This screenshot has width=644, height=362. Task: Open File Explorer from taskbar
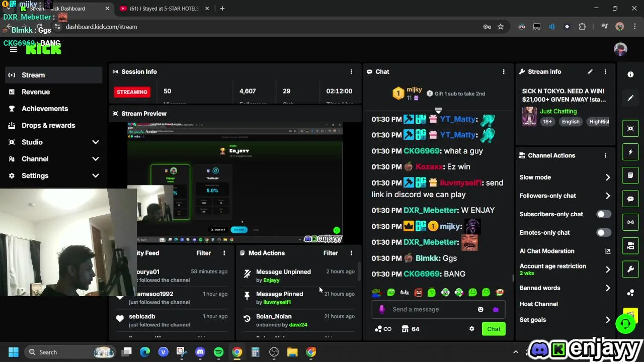(x=292, y=352)
